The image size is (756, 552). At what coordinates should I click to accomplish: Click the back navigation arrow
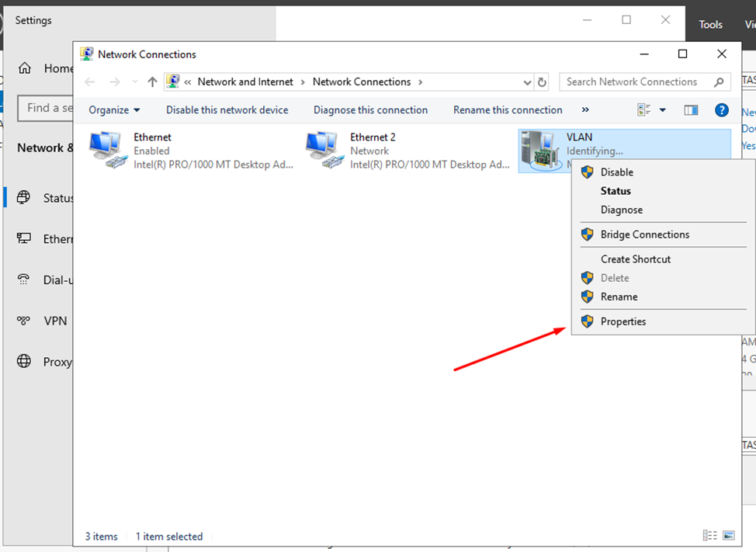(89, 82)
